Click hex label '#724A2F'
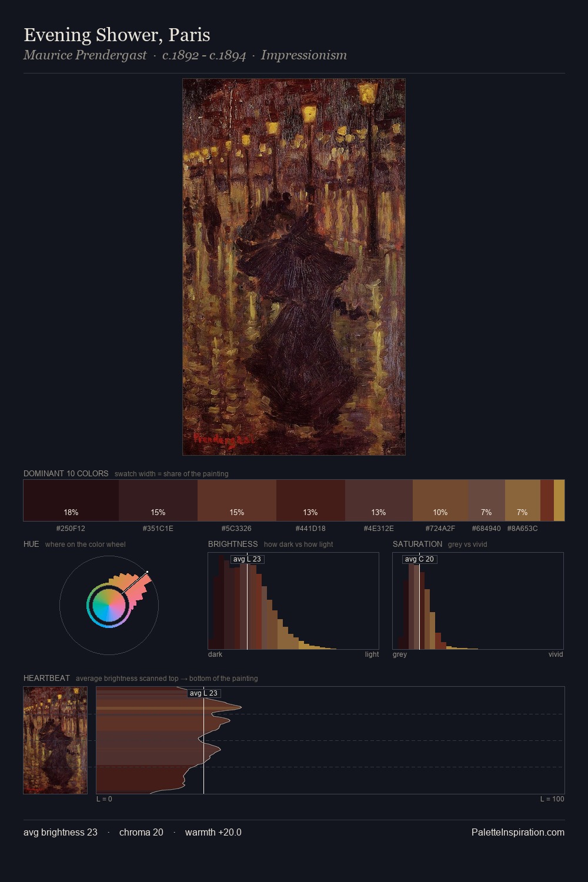The image size is (588, 882). point(440,528)
